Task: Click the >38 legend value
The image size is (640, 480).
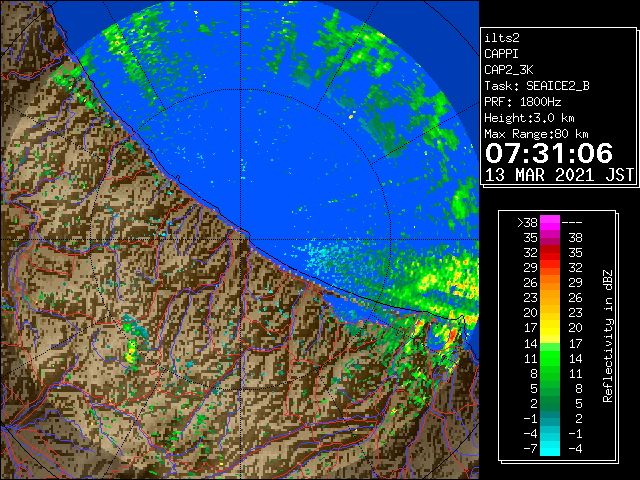Action: tap(527, 222)
